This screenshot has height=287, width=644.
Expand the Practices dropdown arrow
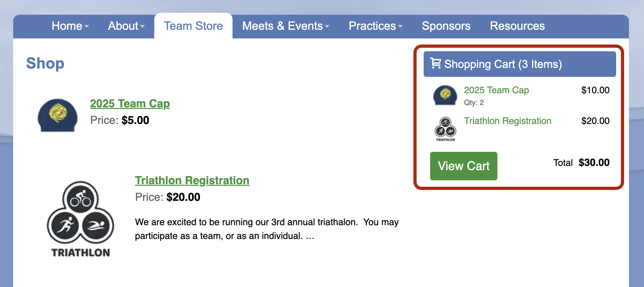[400, 27]
